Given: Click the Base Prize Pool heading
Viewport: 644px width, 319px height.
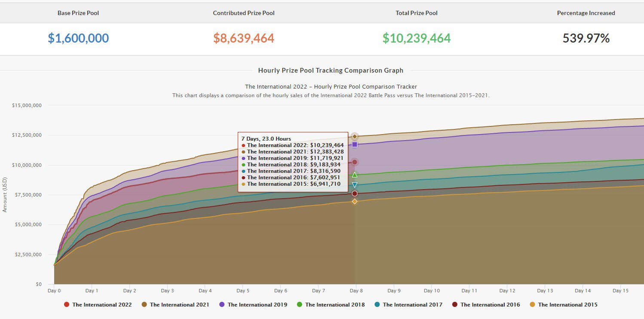Looking at the screenshot, I should (x=78, y=13).
